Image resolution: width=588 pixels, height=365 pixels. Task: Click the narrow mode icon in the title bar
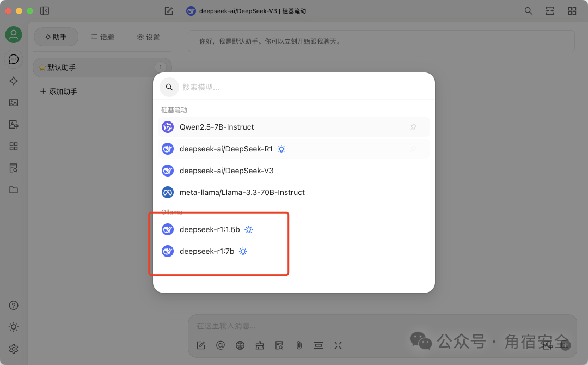[x=550, y=11]
